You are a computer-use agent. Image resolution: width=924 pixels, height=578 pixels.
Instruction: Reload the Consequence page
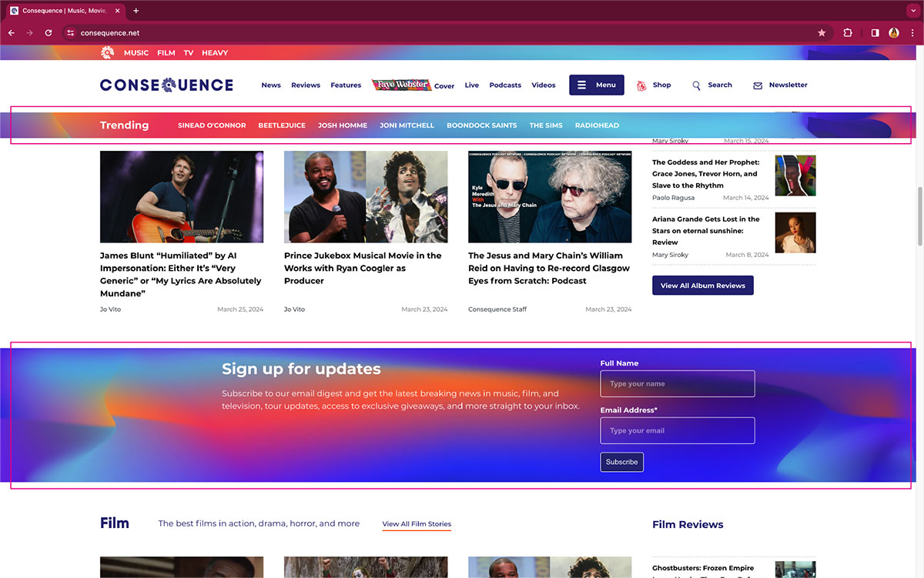(49, 33)
